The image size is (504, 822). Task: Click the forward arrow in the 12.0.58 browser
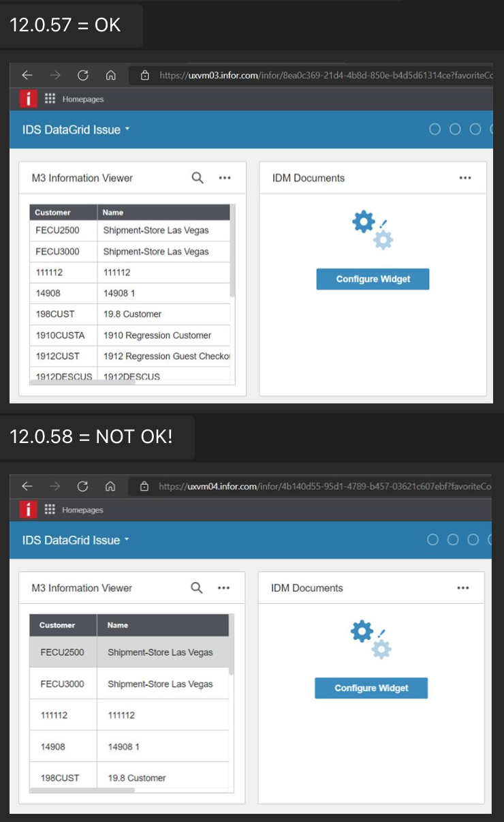click(54, 486)
